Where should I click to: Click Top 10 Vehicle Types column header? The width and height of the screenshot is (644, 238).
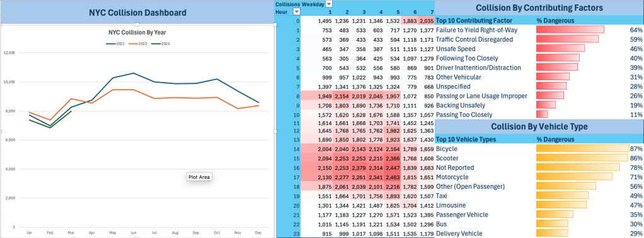[x=466, y=139]
